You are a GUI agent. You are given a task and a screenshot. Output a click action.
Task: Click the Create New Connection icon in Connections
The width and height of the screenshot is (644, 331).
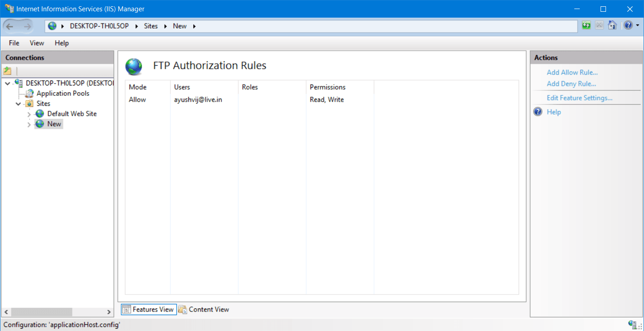[x=7, y=71]
